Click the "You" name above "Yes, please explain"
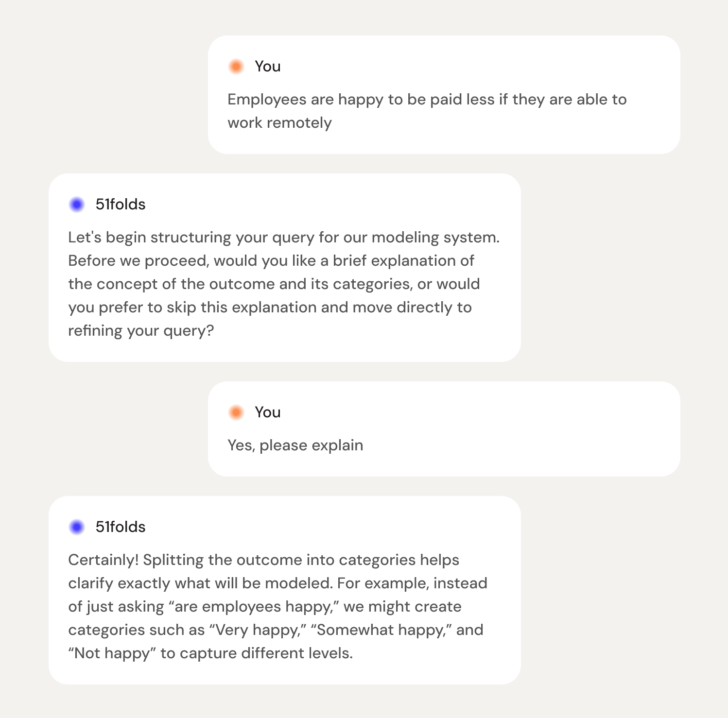 click(x=268, y=412)
